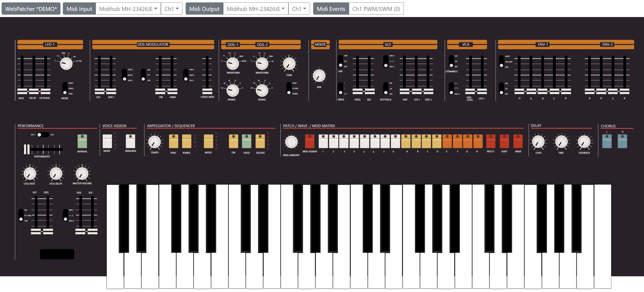Click the Midi Events tab label
The height and width of the screenshot is (292, 644).
tap(331, 9)
